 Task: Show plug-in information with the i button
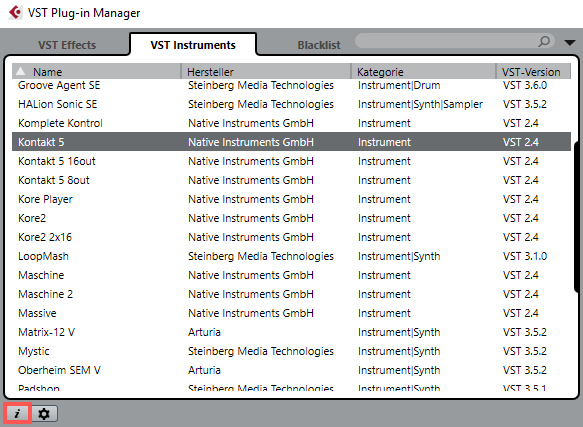click(x=17, y=413)
